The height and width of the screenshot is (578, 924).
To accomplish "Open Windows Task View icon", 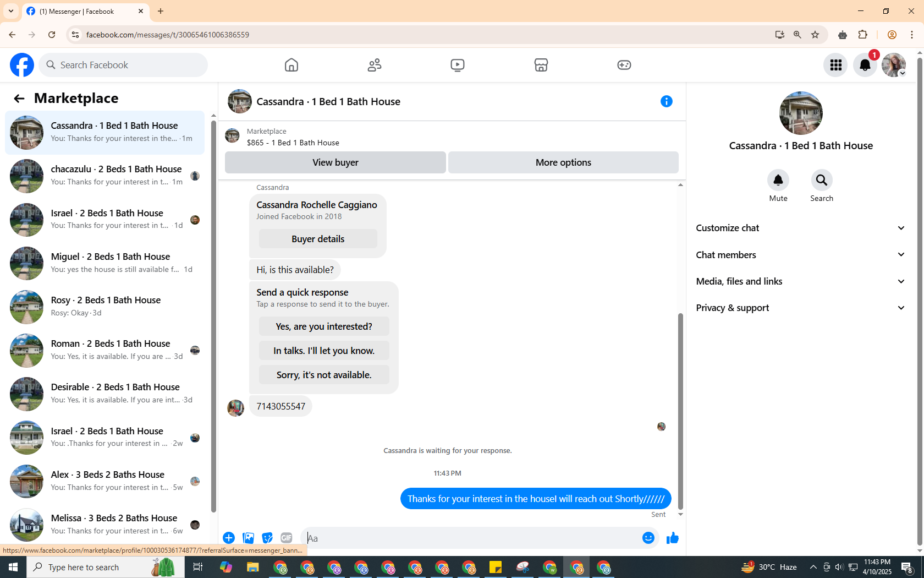I will (198, 567).
